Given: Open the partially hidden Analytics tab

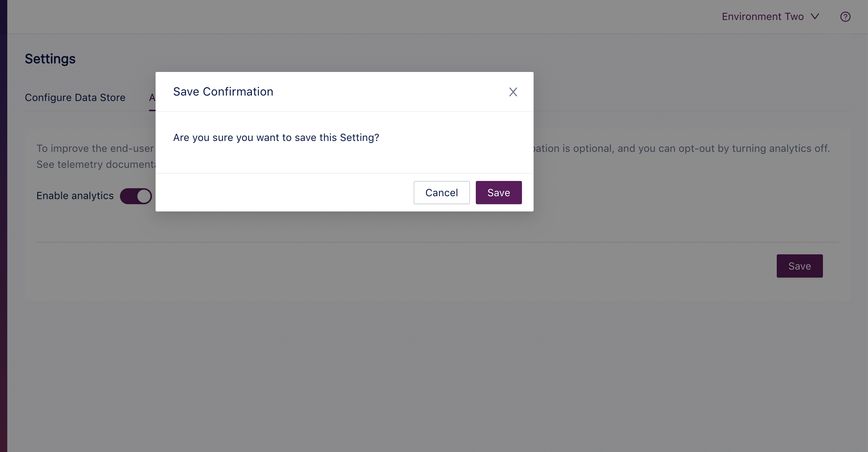Looking at the screenshot, I should click(x=152, y=97).
